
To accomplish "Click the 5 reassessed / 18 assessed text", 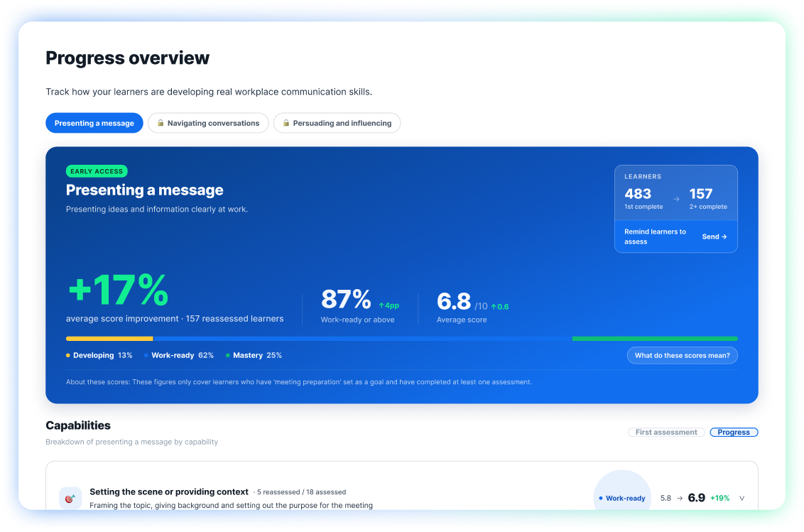I will coord(301,492).
